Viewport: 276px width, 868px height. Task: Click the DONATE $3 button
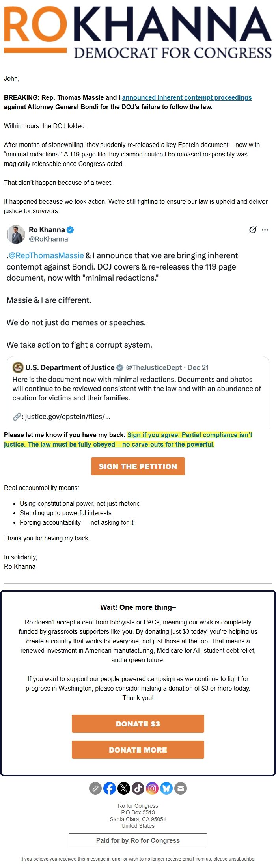tap(138, 724)
